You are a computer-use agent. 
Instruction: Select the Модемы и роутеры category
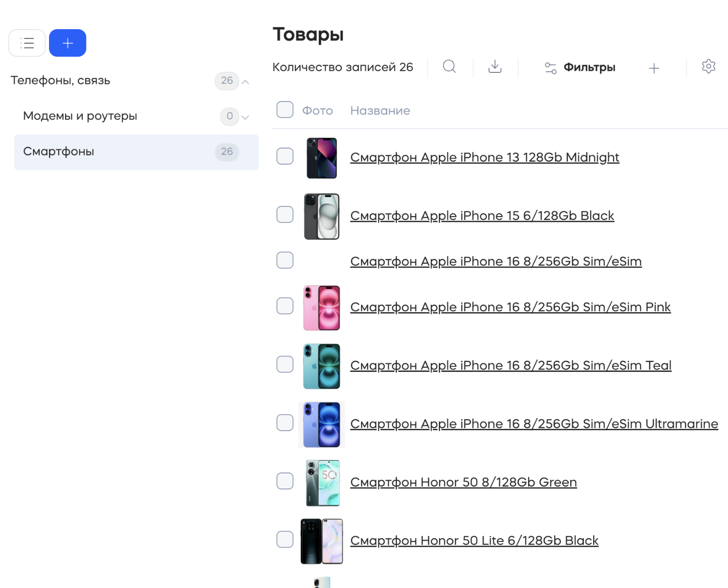(80, 116)
